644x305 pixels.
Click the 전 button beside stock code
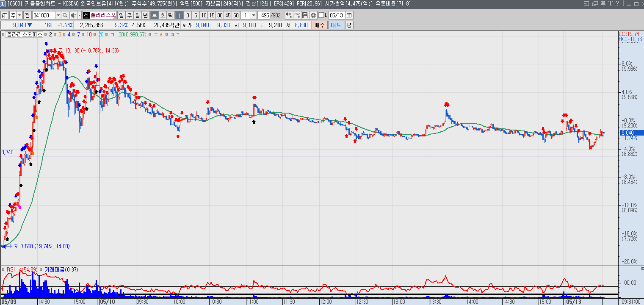coord(28,15)
